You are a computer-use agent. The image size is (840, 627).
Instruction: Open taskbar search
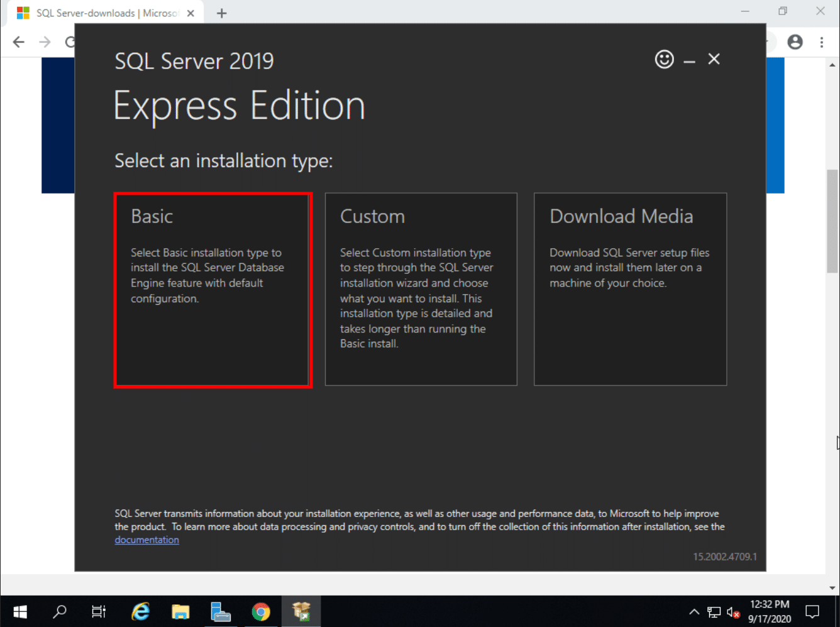tap(60, 611)
